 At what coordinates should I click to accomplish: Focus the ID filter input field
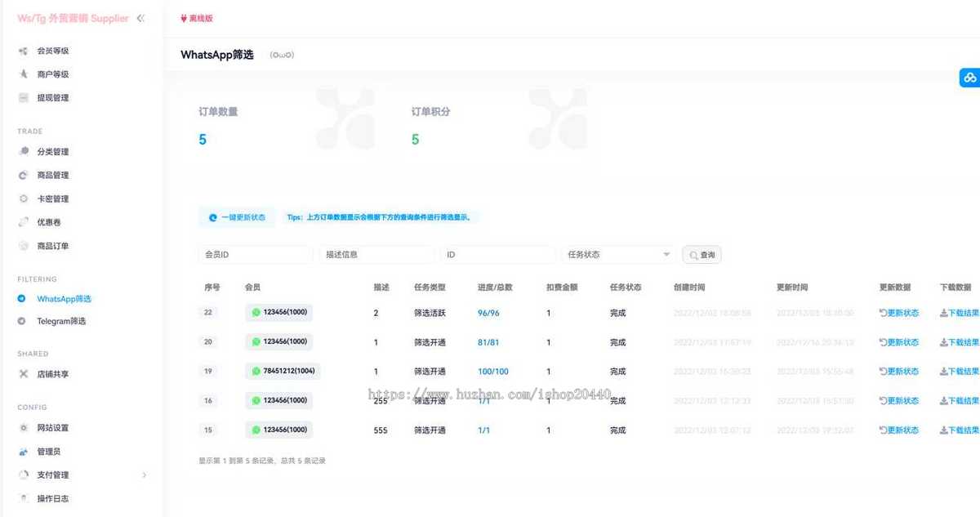pyautogui.click(x=497, y=255)
